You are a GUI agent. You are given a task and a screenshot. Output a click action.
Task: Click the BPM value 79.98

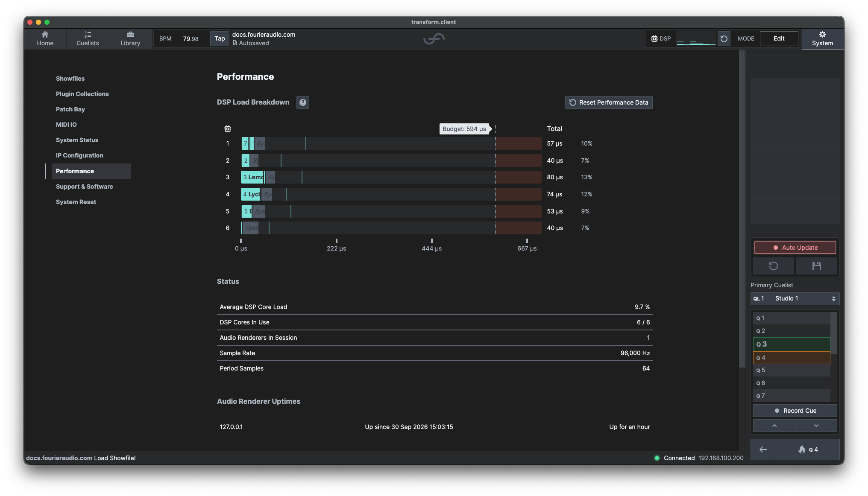point(191,39)
